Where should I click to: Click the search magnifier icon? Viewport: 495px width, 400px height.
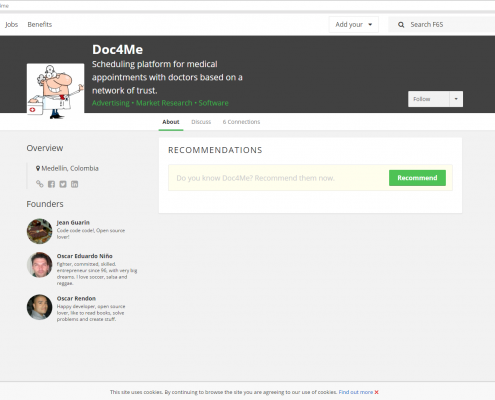pos(401,25)
